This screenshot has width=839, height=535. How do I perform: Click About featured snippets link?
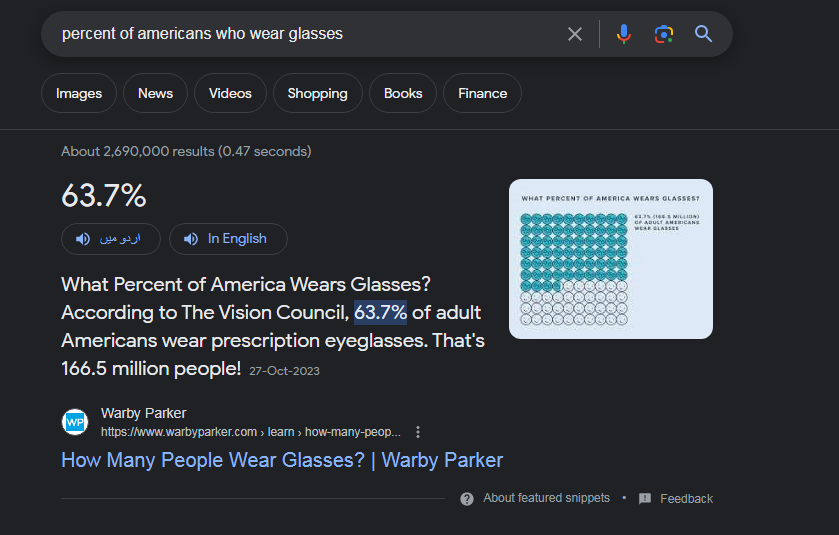pos(546,498)
